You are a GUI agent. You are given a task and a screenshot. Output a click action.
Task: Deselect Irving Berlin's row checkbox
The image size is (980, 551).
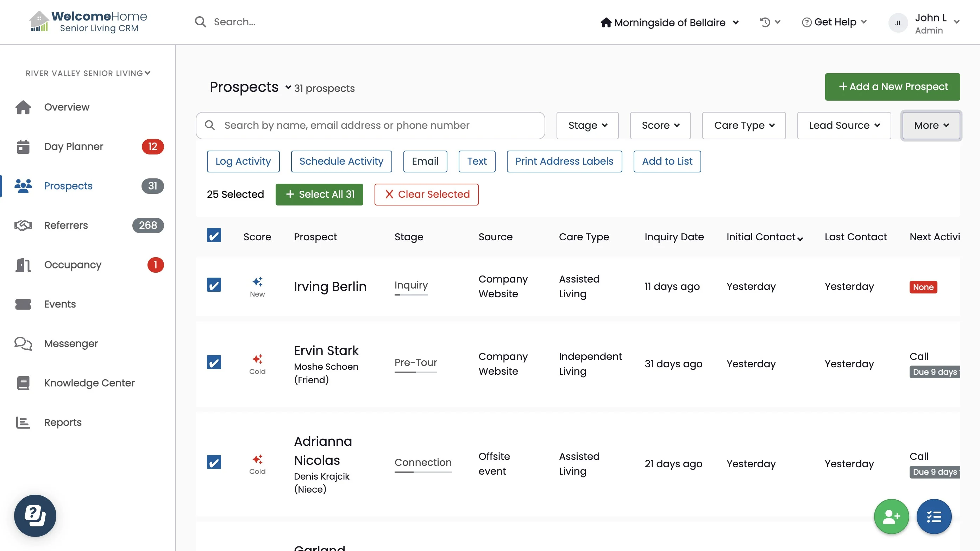214,285
